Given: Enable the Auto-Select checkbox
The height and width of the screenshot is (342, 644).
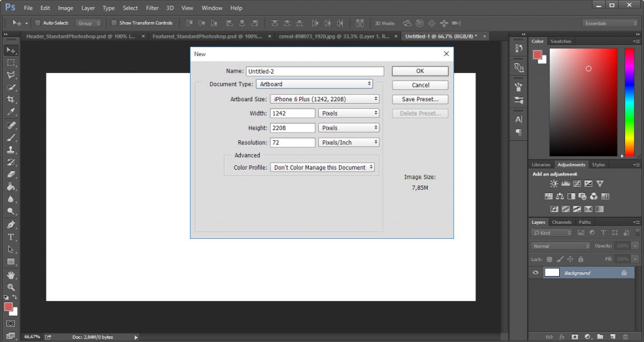Looking at the screenshot, I should coord(37,23).
